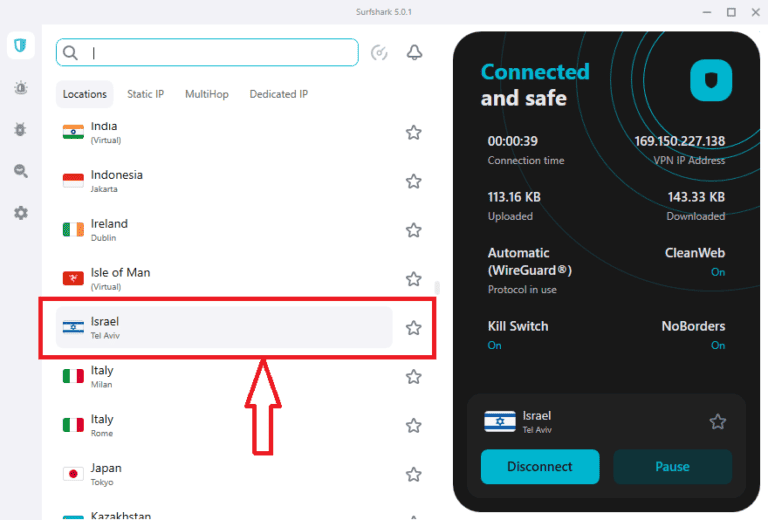Switch to the Static IP tab
The image size is (768, 520).
pos(145,94)
